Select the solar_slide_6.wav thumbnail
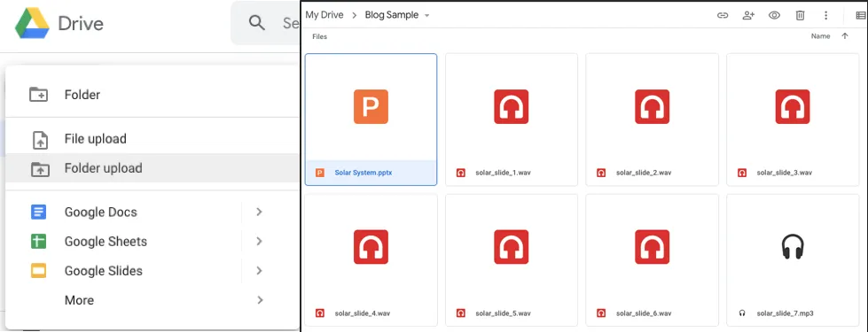The width and height of the screenshot is (868, 332). click(652, 247)
